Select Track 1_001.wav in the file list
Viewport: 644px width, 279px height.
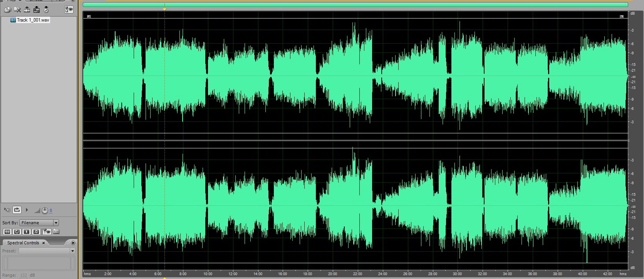(x=33, y=20)
